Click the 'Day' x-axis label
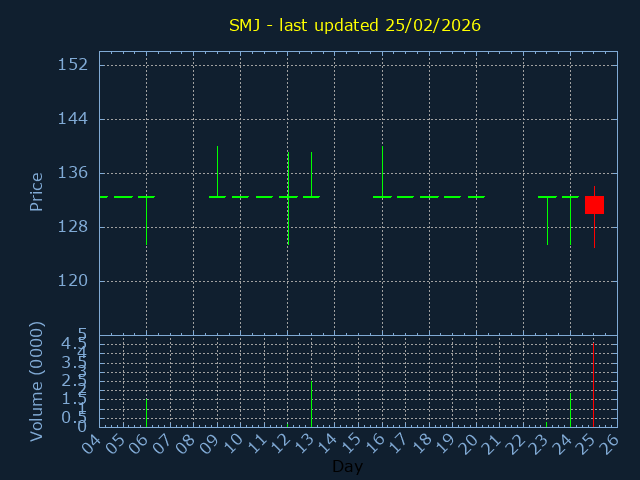The width and height of the screenshot is (640, 480). coord(347,466)
